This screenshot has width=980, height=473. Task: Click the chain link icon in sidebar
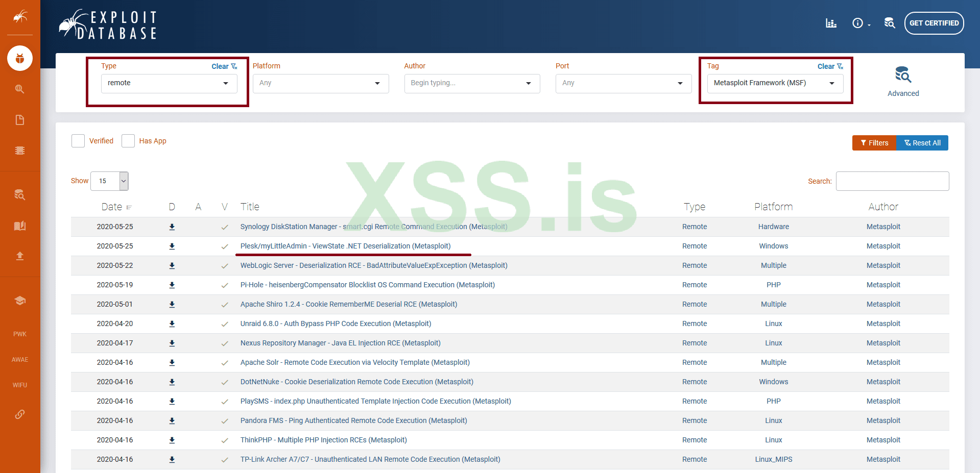(20, 414)
